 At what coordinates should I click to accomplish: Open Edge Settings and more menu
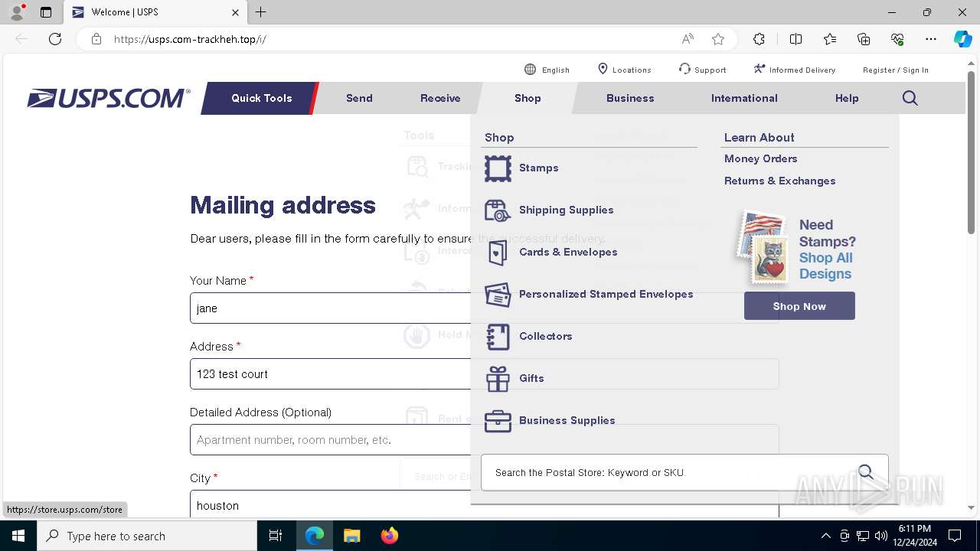point(931,39)
